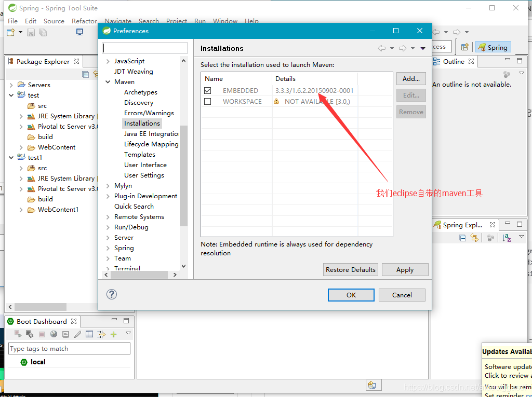Image resolution: width=532 pixels, height=397 pixels.
Task: Click the preferences tree vertical scrollbar thumb
Action: point(183,175)
